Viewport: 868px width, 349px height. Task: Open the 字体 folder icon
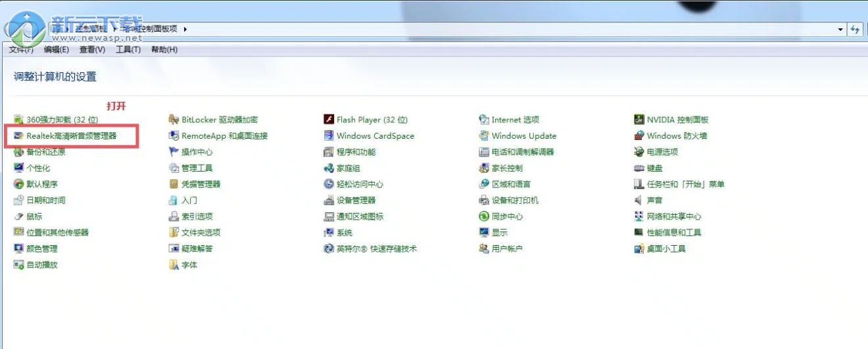(x=174, y=265)
